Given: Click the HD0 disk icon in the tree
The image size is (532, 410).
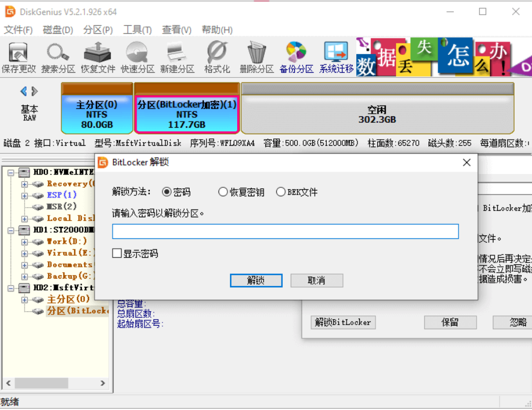Looking at the screenshot, I should 23,172.
